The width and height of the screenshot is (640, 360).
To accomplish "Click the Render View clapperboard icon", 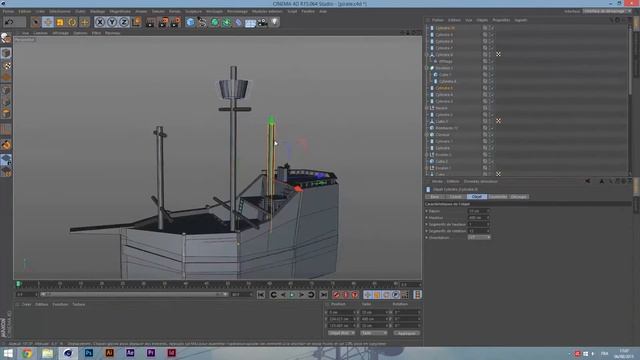I will point(150,22).
